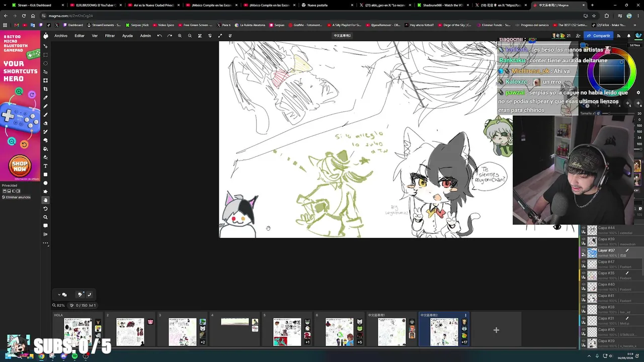Select the Rotate view tool
This screenshot has width=644, height=362.
[45, 209]
